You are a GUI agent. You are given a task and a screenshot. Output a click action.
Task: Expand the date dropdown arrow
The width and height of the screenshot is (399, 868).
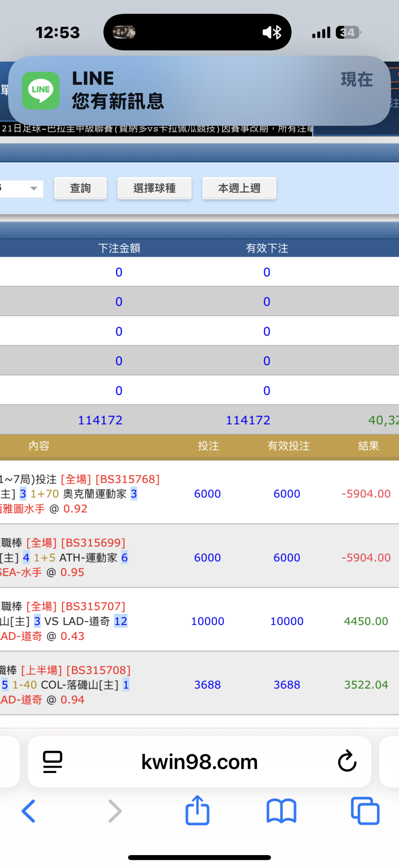click(x=34, y=189)
